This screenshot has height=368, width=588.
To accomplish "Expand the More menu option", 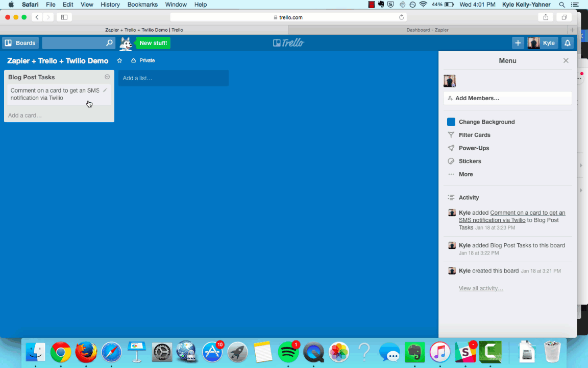I will point(465,174).
